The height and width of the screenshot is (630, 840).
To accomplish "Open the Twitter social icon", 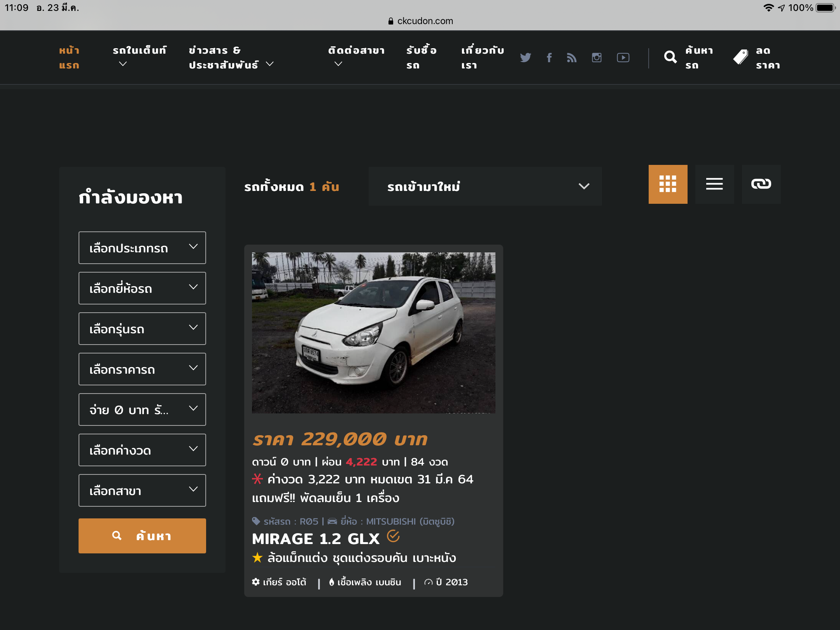I will 525,58.
